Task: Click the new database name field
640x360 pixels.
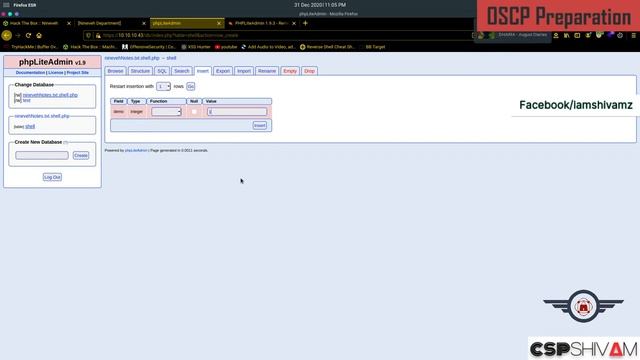Action: [x=42, y=156]
